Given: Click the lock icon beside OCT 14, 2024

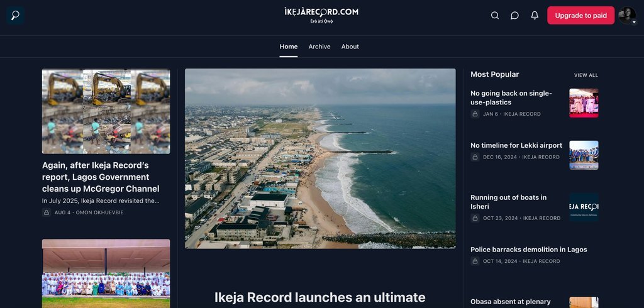Looking at the screenshot, I should [x=475, y=261].
